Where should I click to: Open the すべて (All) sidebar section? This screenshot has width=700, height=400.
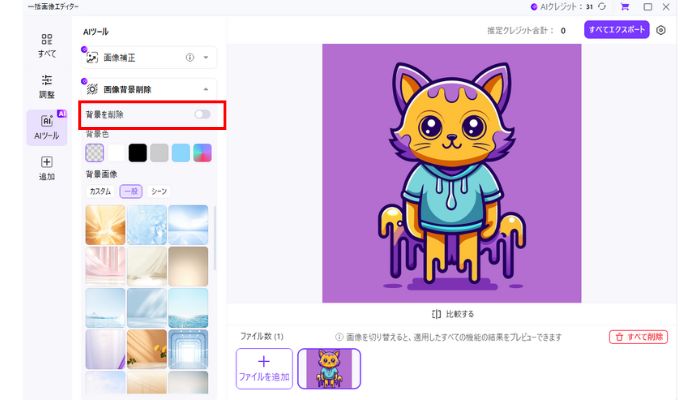coord(47,45)
